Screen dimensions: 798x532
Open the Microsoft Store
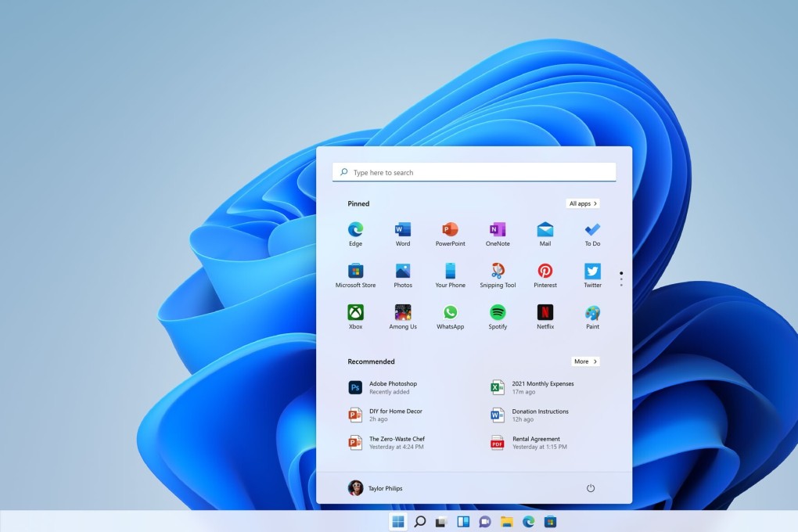pos(355,269)
